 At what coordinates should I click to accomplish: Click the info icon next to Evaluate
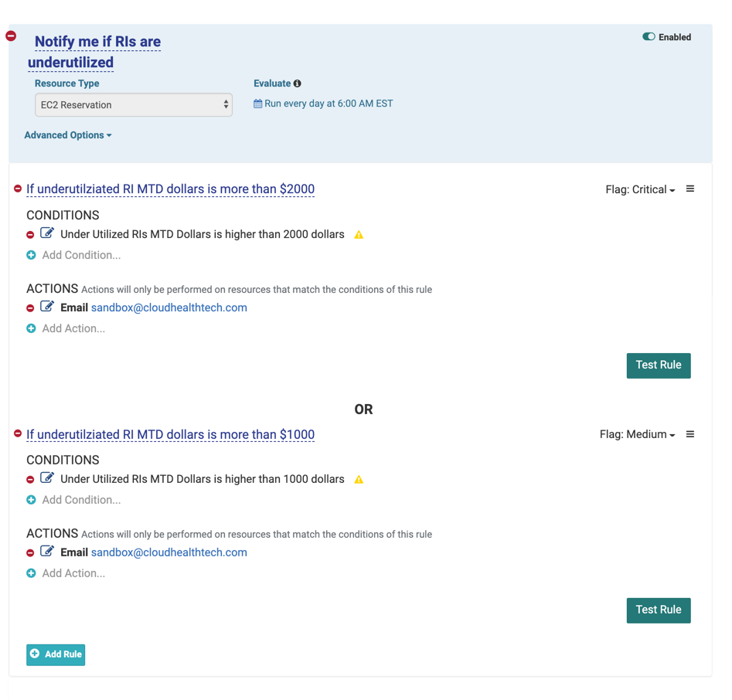pos(298,83)
